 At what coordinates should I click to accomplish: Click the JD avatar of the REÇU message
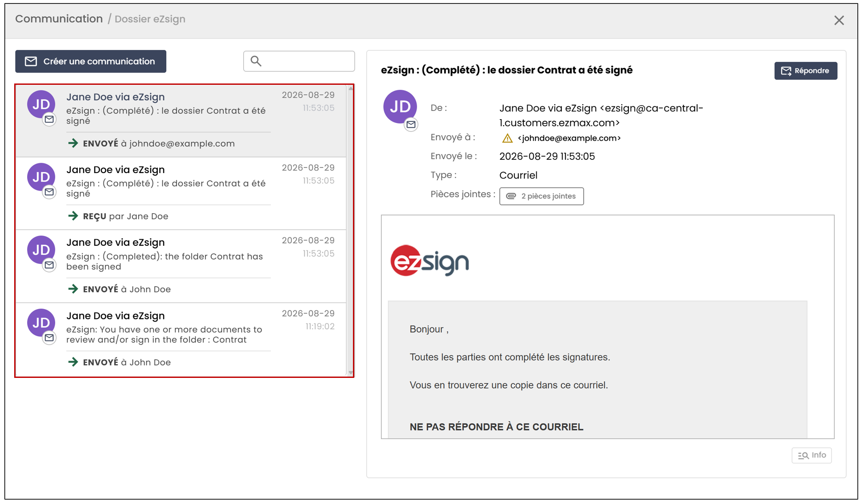pyautogui.click(x=41, y=177)
